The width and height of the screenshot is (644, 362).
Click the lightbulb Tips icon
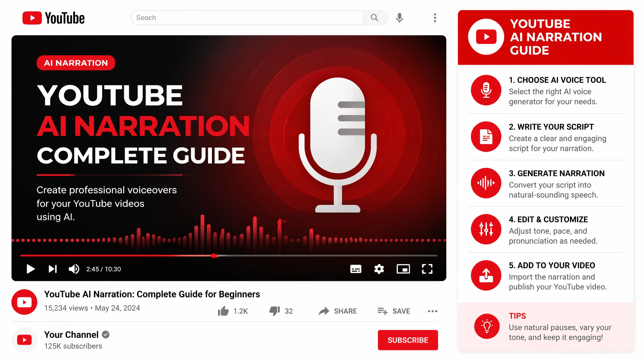[487, 326]
